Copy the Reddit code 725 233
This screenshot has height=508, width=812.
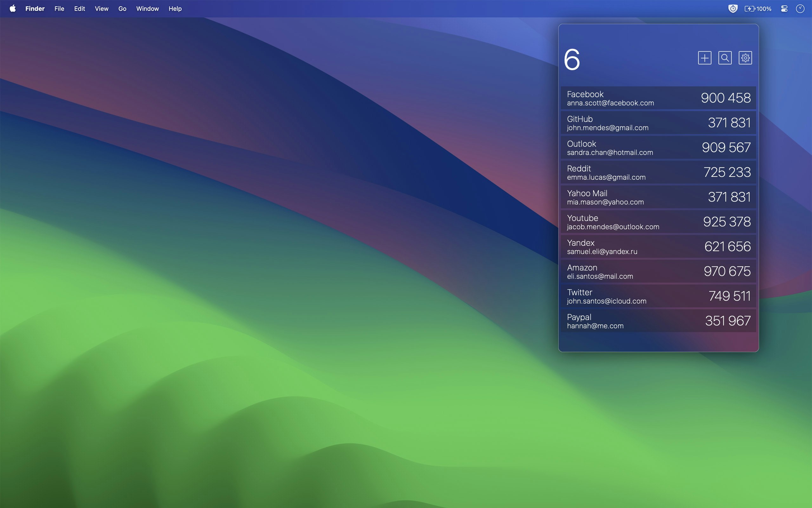727,172
